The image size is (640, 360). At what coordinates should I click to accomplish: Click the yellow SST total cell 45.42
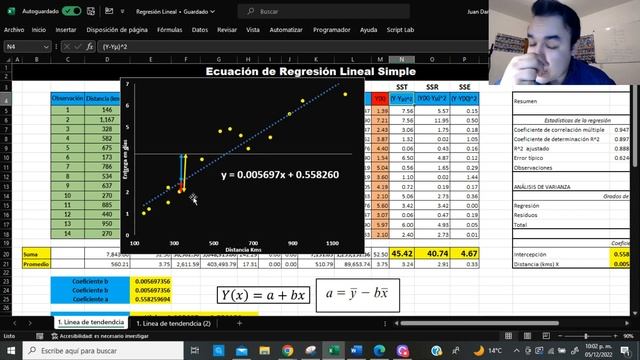click(x=402, y=253)
